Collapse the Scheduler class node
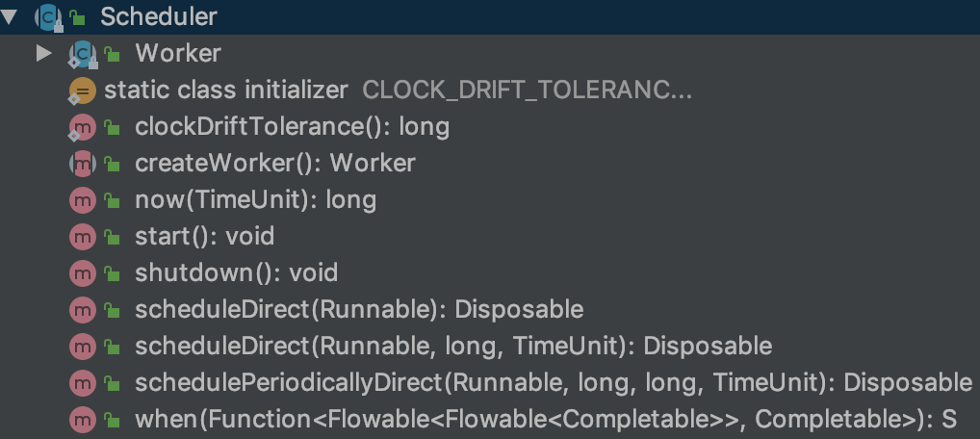 coord(11,16)
